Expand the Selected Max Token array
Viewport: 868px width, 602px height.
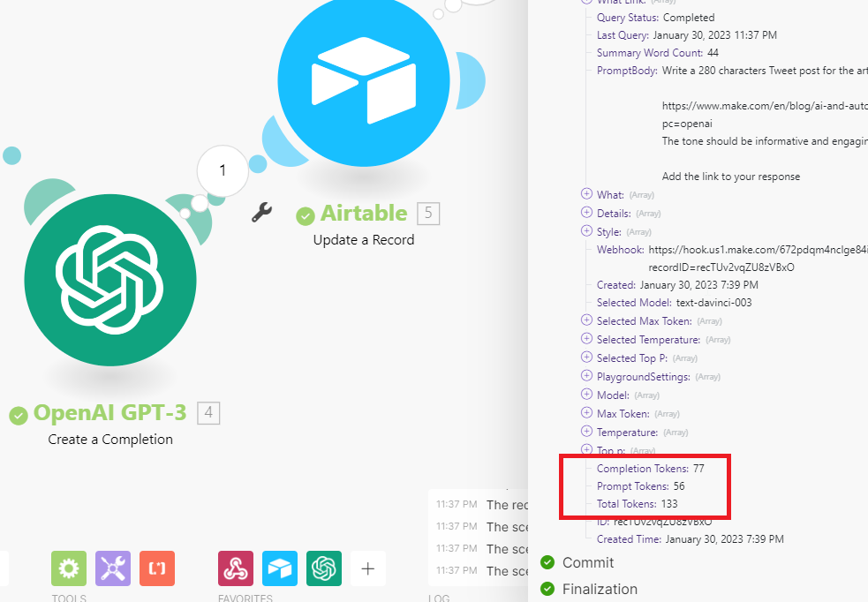(x=587, y=320)
